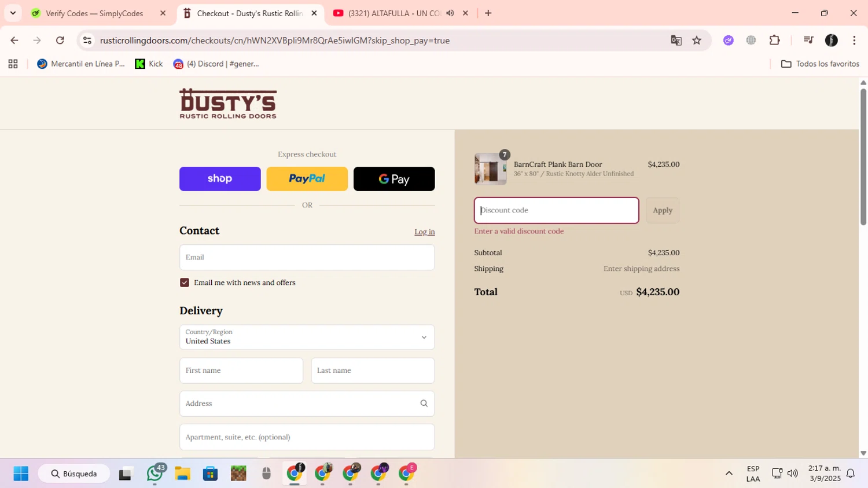Focus the Discount code field
The height and width of the screenshot is (488, 868).
point(556,210)
